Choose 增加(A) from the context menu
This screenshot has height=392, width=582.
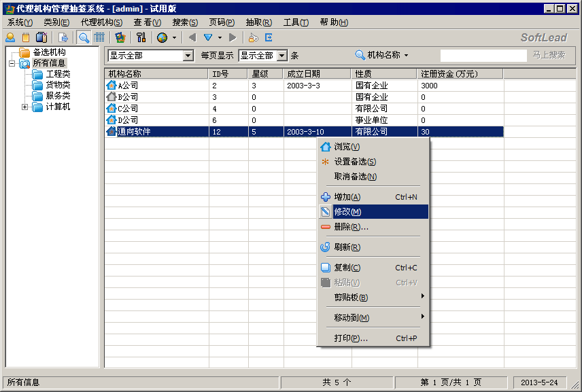[x=373, y=197]
